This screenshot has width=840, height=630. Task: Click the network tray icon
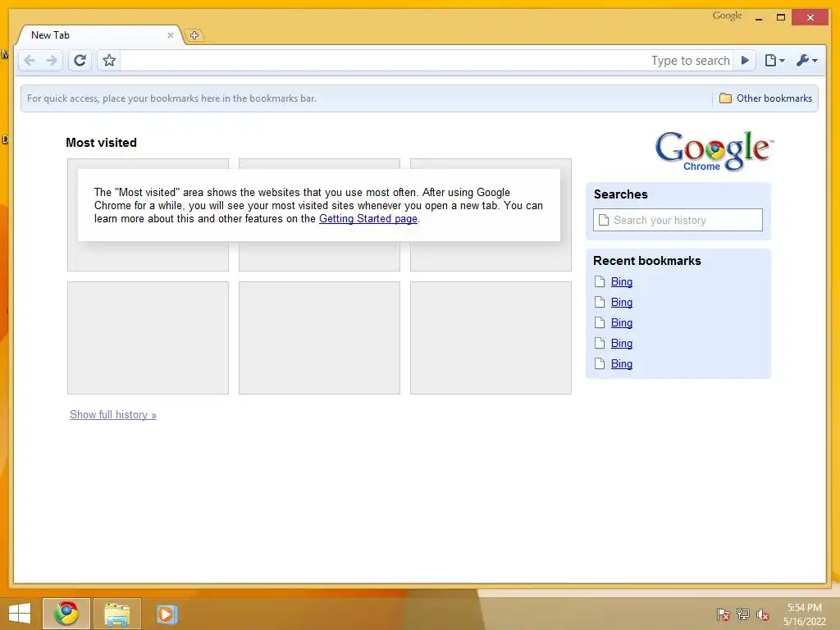pos(743,614)
